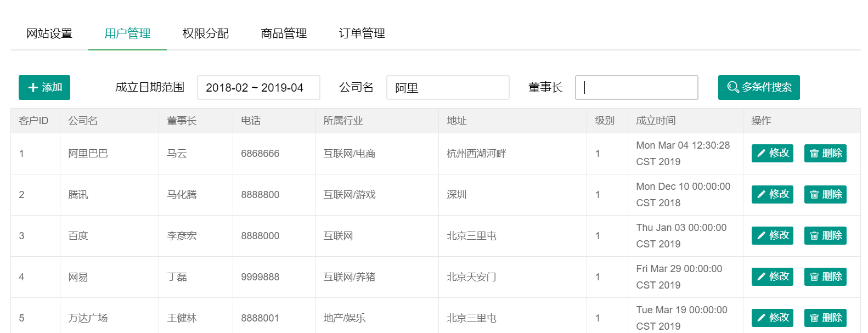Viewport: 868px width, 333px height.
Task: Select the 王健林 cell
Action: coord(196,316)
